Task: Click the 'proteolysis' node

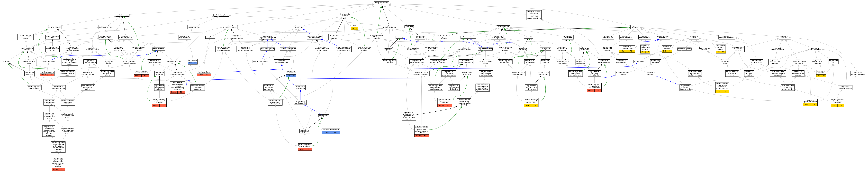Action: tap(6, 62)
